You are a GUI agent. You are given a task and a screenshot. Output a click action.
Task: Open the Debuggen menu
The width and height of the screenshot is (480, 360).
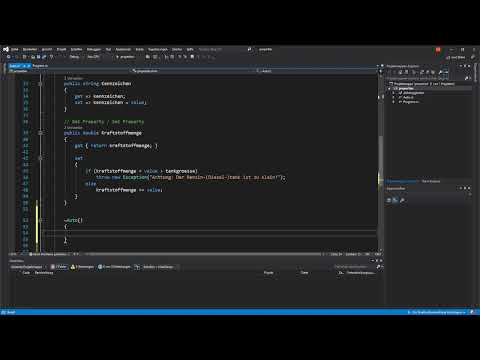[94, 49]
